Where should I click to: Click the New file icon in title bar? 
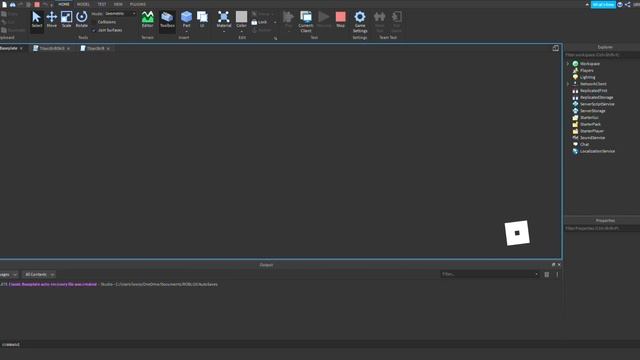4,4
